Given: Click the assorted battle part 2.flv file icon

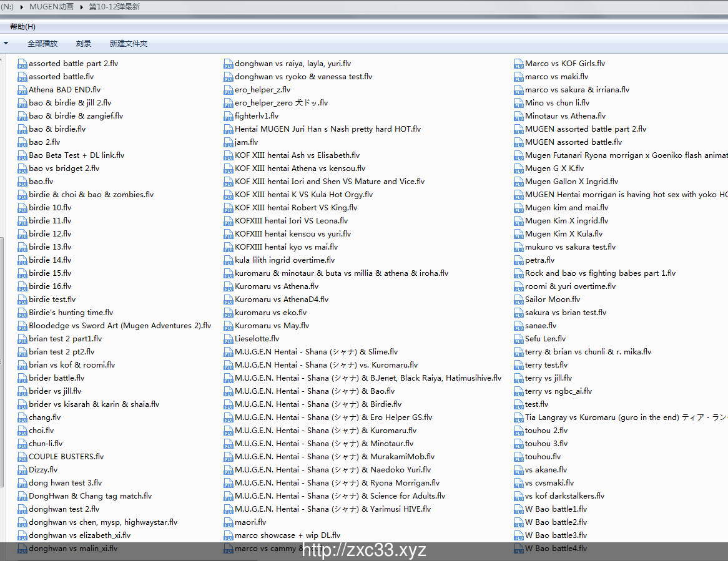Looking at the screenshot, I should pyautogui.click(x=22, y=64).
